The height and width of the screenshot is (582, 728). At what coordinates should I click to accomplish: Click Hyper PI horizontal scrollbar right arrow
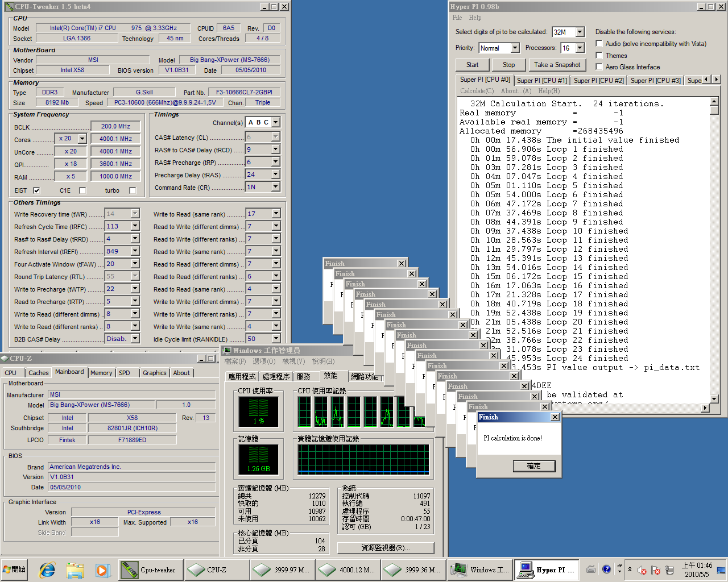point(706,408)
